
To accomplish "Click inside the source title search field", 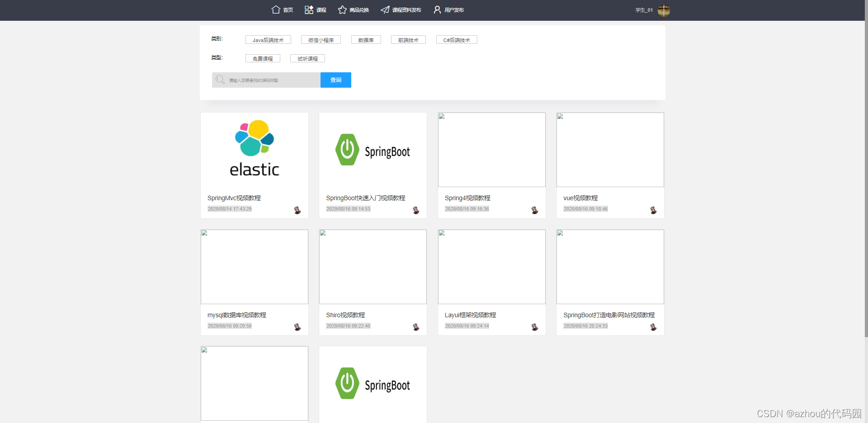I will [x=267, y=80].
